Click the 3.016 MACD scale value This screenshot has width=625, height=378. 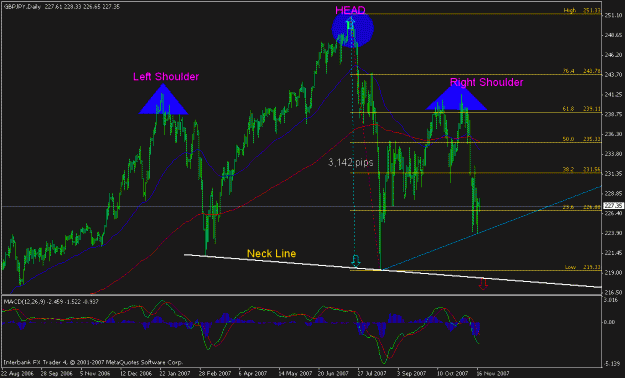point(610,300)
